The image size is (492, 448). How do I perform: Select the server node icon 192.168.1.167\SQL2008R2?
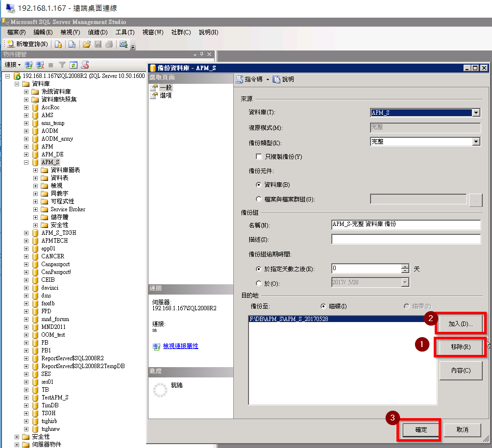click(17, 76)
